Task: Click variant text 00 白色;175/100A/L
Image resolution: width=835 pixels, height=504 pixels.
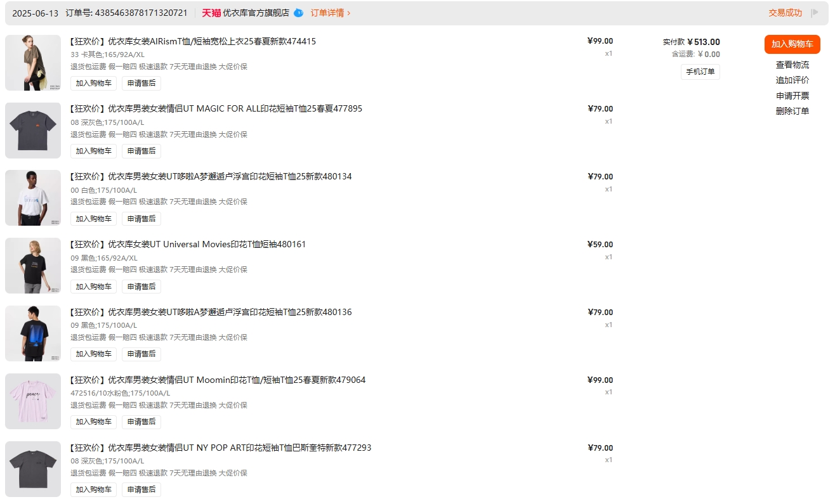Action: 104,190
